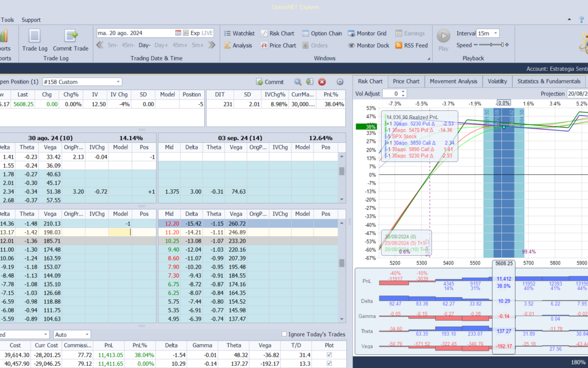The width and height of the screenshot is (588, 368).
Task: Select the Risk Chart tab
Action: pos(370,81)
